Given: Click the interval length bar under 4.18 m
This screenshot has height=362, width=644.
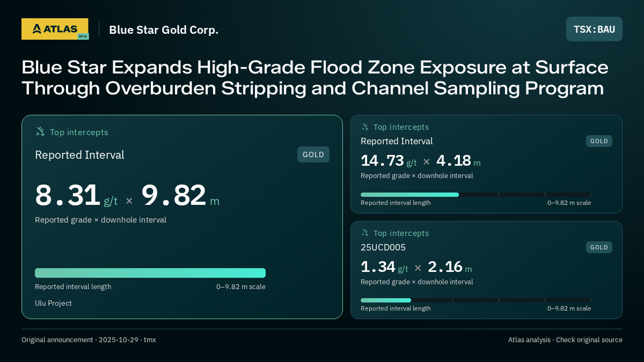Looking at the screenshot, I should click(x=475, y=195).
